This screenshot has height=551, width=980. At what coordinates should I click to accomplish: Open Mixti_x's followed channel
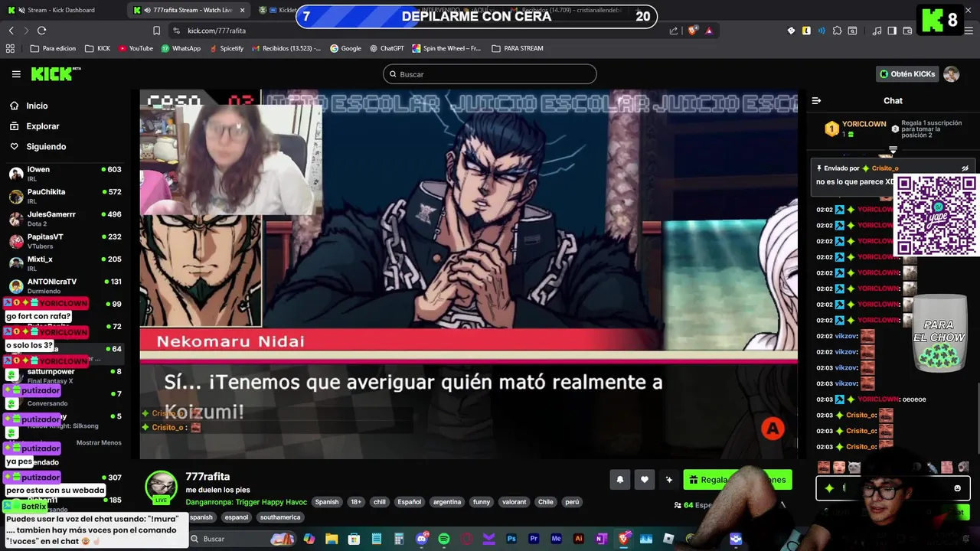(x=65, y=263)
